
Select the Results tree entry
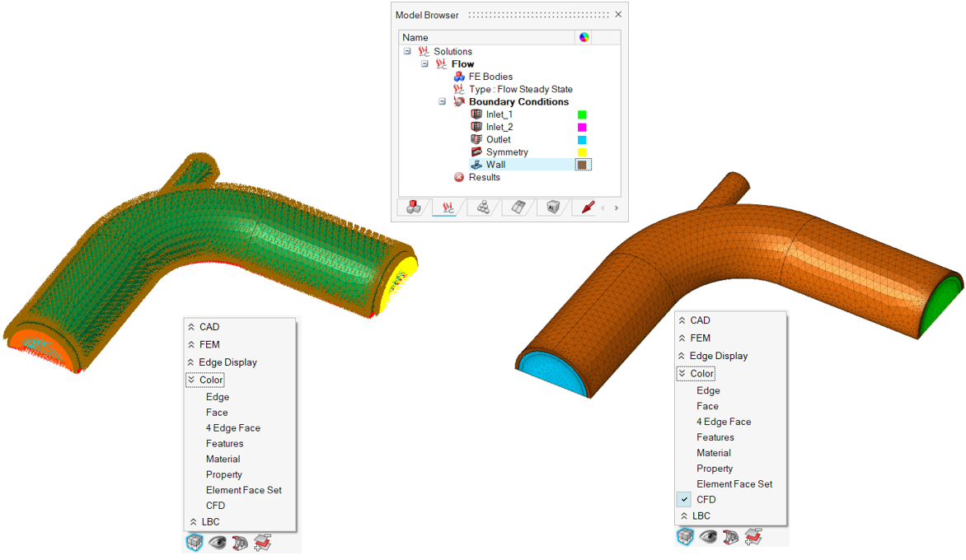[484, 177]
